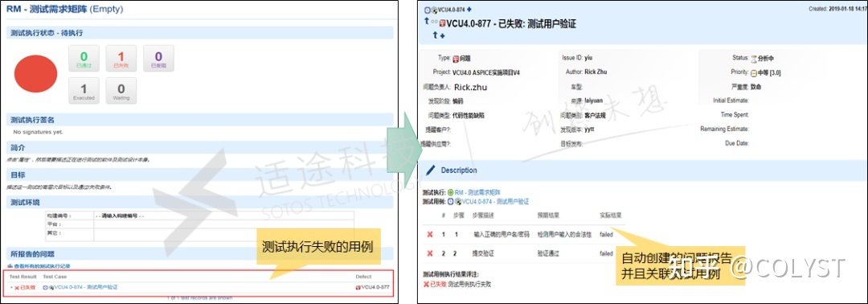
Task: Open VCU4.0-874 - 测试用户验证 link after 测试用例
Action: coord(494,202)
